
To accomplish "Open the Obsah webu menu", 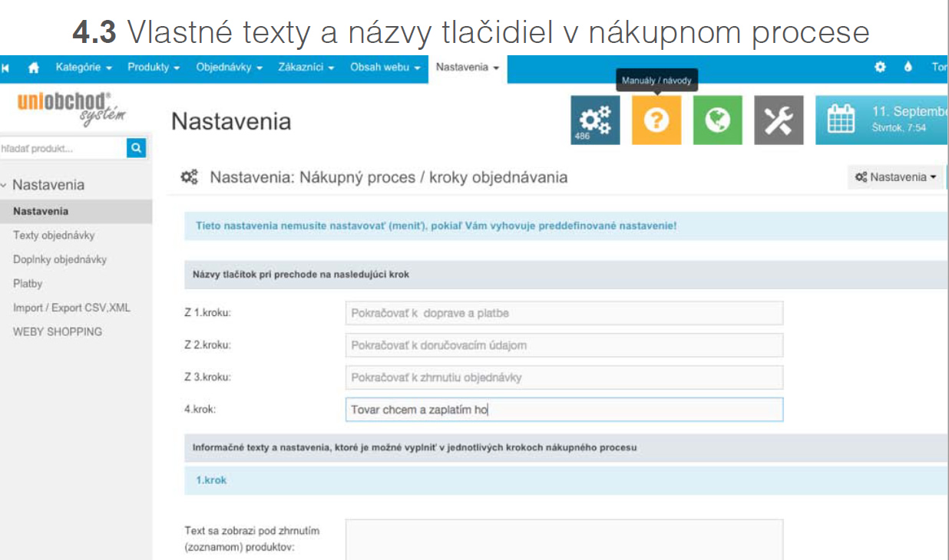I will (x=385, y=68).
